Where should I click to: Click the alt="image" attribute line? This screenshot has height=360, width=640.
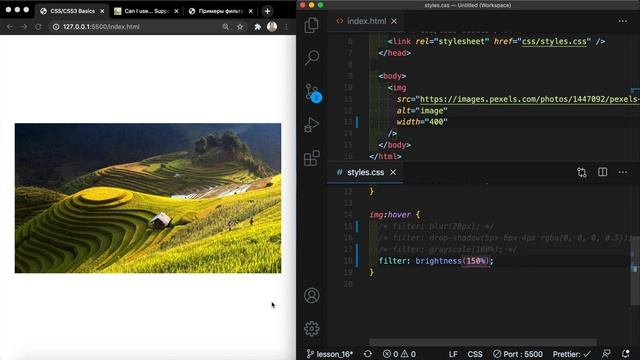422,111
